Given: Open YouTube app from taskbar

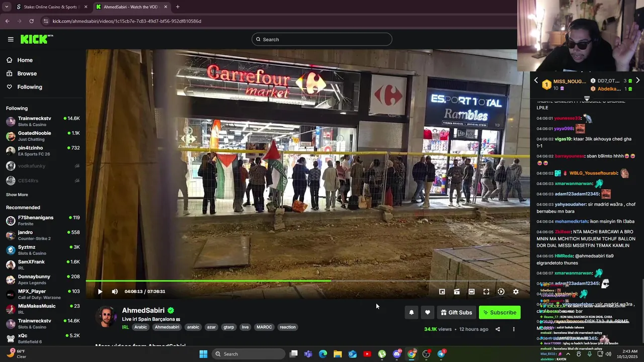Looking at the screenshot, I should pyautogui.click(x=367, y=354).
